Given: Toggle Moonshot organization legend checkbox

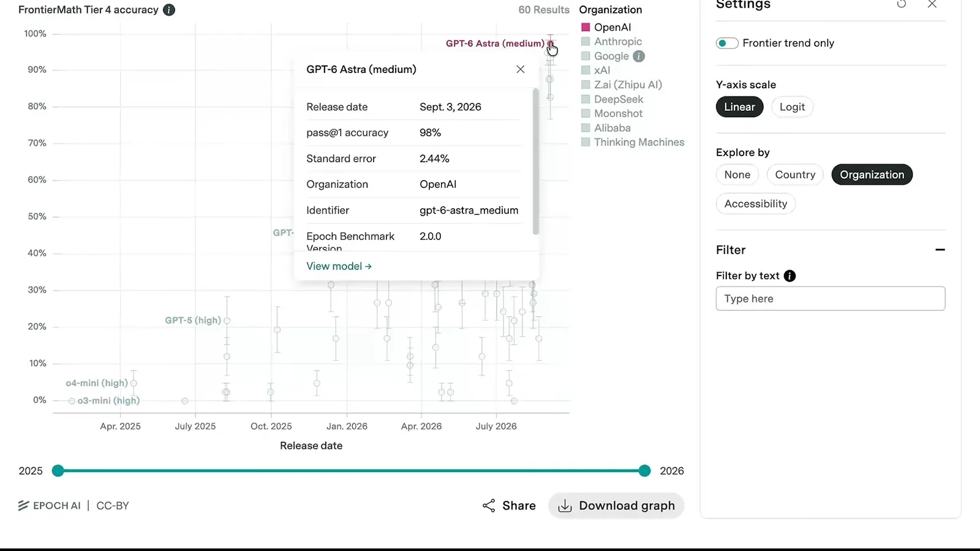Looking at the screenshot, I should (586, 114).
